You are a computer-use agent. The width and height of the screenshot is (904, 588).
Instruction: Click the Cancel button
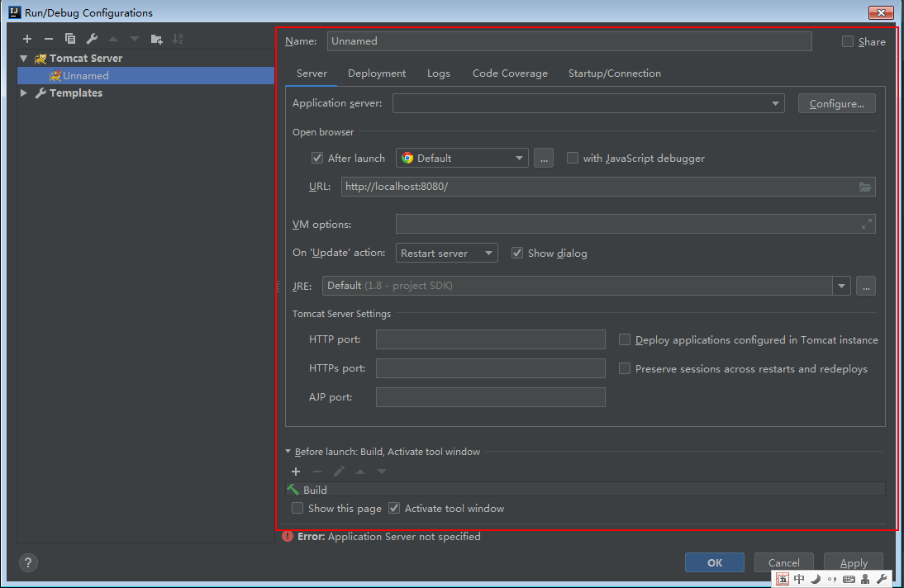pos(783,562)
